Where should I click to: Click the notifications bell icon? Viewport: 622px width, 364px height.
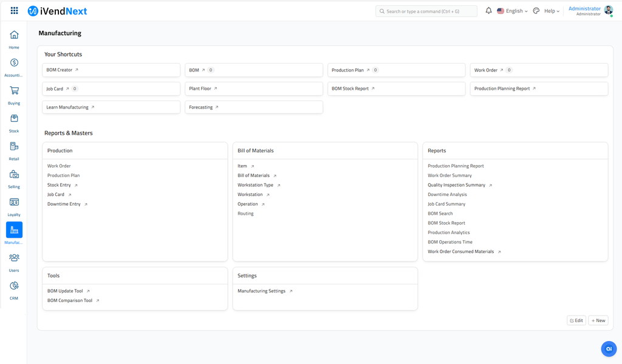pos(488,11)
